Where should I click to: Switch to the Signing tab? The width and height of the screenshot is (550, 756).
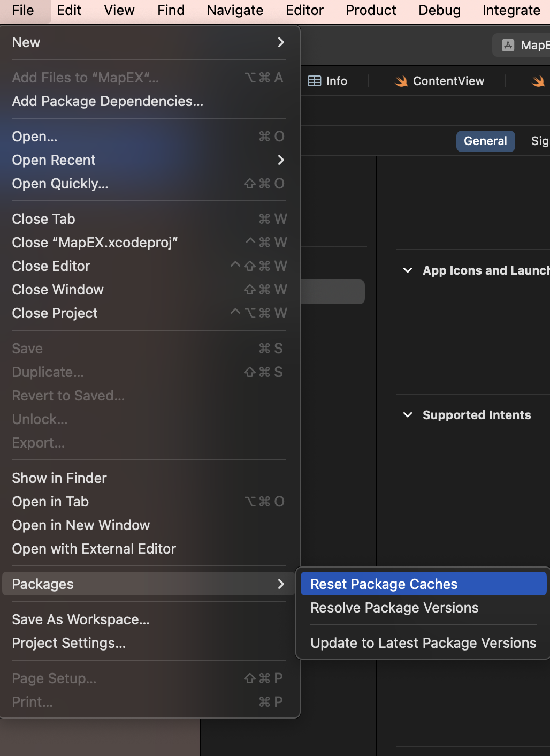(539, 141)
